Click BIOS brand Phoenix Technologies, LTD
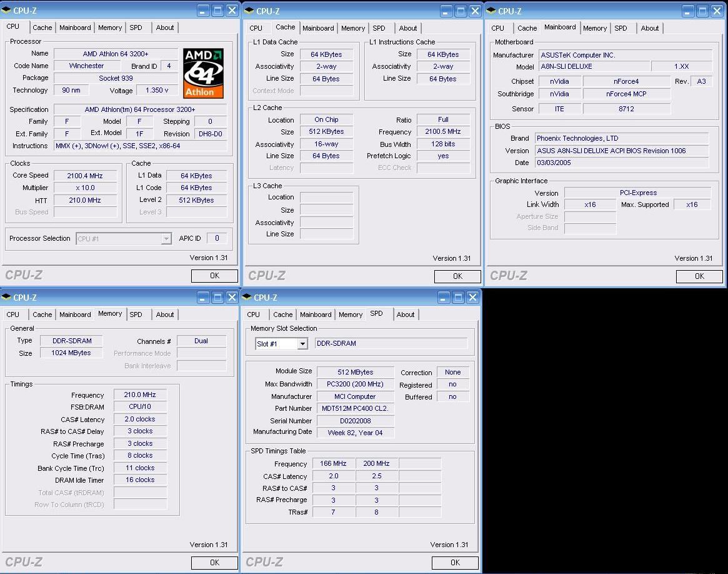Image resolution: width=728 pixels, height=574 pixels. (x=622, y=138)
